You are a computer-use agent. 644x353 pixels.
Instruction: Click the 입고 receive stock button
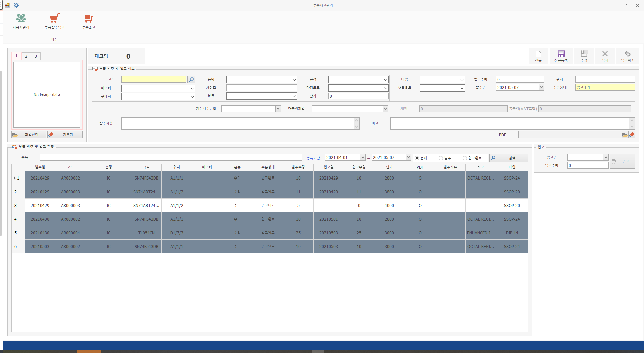coord(622,161)
